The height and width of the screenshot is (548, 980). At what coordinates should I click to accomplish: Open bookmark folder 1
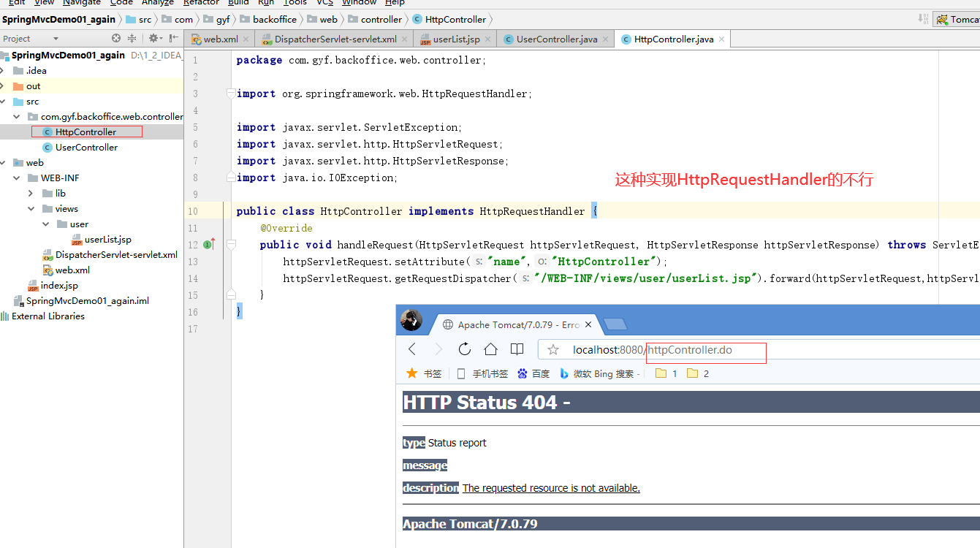[666, 373]
